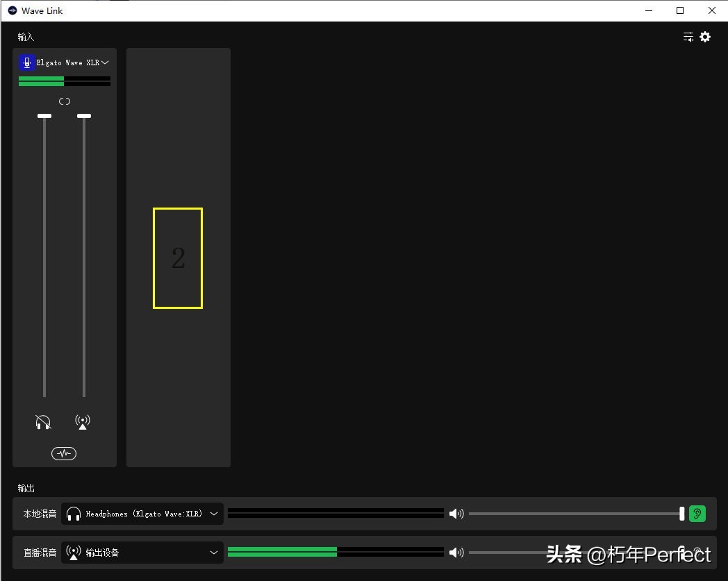The image size is (728, 581).
Task: Click the stream mix fader handle
Action: [x=84, y=116]
